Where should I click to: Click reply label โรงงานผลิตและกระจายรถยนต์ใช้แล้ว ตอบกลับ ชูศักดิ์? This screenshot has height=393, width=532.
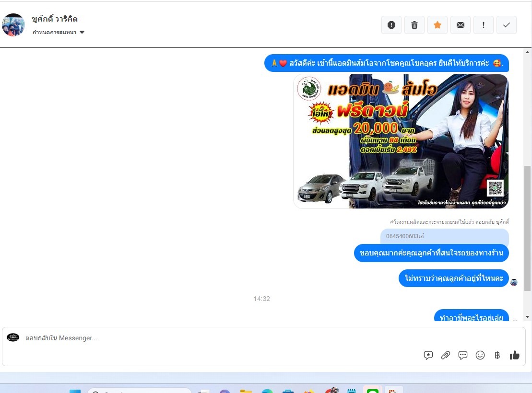tap(449, 222)
